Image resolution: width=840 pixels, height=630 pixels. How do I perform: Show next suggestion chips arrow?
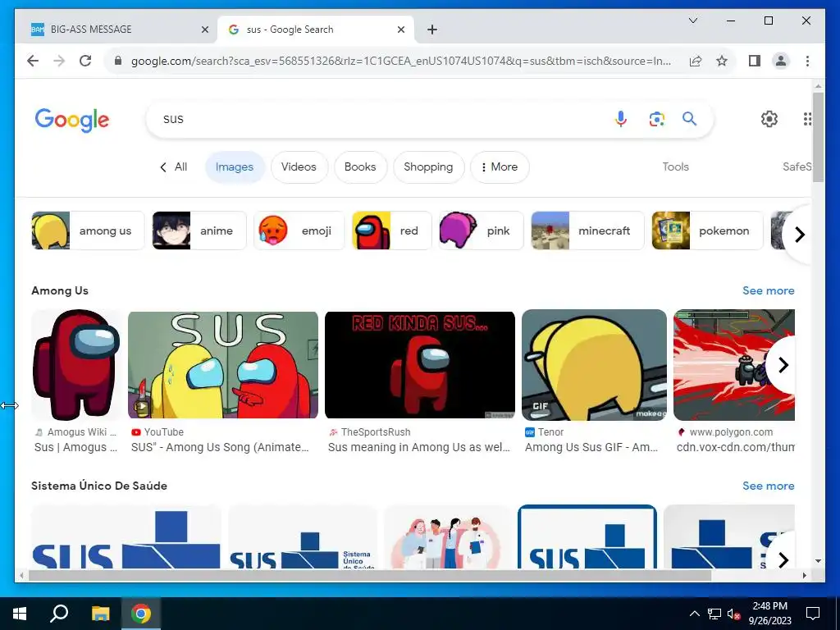coord(799,234)
